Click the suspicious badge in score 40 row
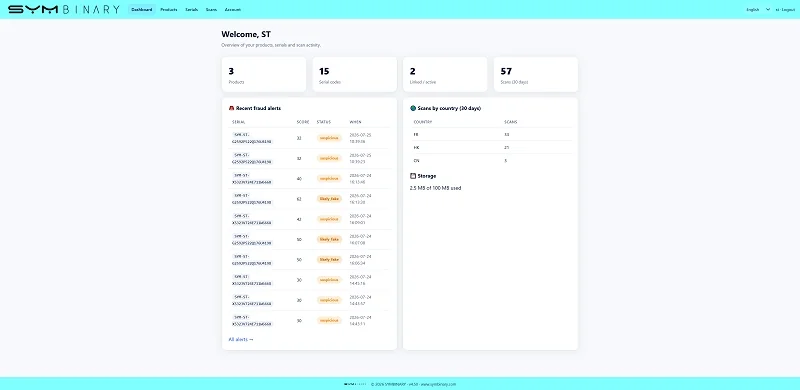Screen dimensions: 800x390 click(329, 179)
